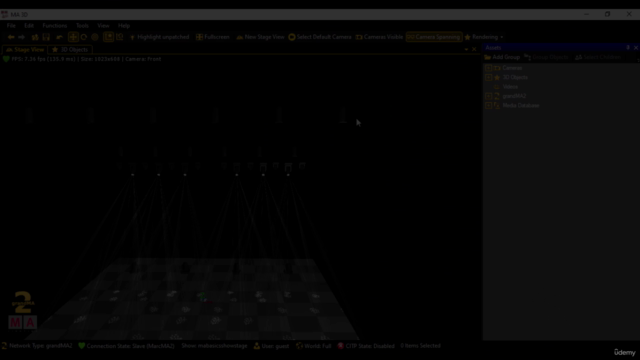The height and width of the screenshot is (360, 640).
Task: Open the tab list dropdown arrow
Action: (466, 49)
